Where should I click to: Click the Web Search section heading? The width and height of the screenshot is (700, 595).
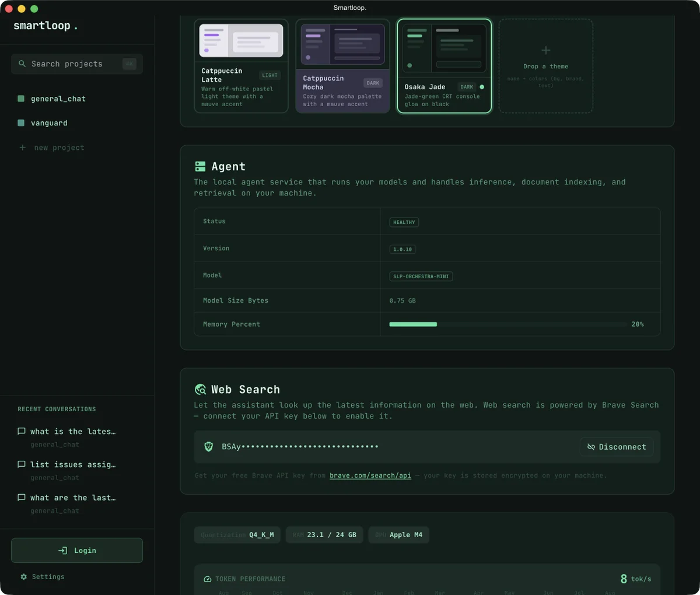(x=246, y=390)
